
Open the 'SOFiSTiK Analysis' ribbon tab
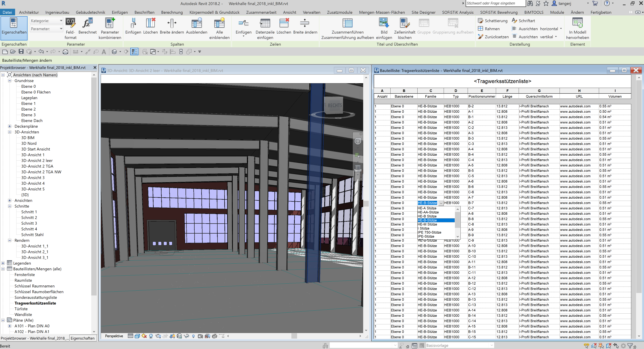(x=458, y=12)
